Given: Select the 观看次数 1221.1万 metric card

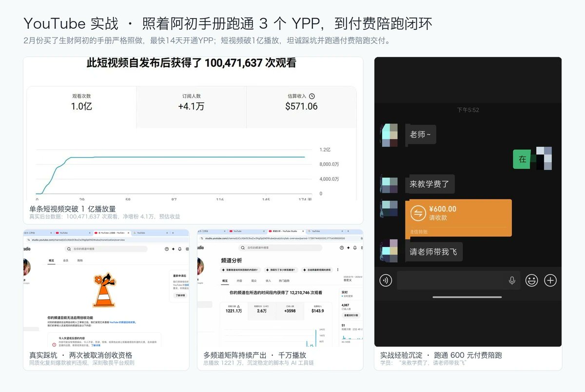Looking at the screenshot, I should coord(234,311).
